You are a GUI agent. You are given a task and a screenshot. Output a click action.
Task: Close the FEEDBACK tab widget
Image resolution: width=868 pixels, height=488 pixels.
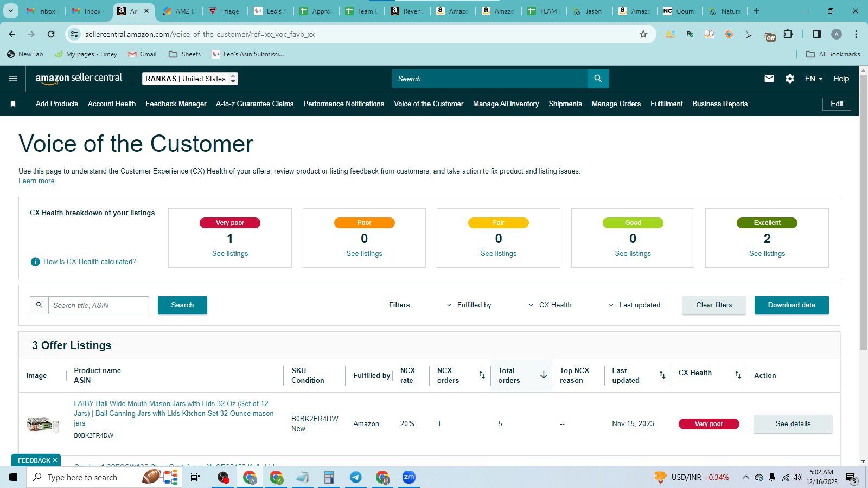55,460
